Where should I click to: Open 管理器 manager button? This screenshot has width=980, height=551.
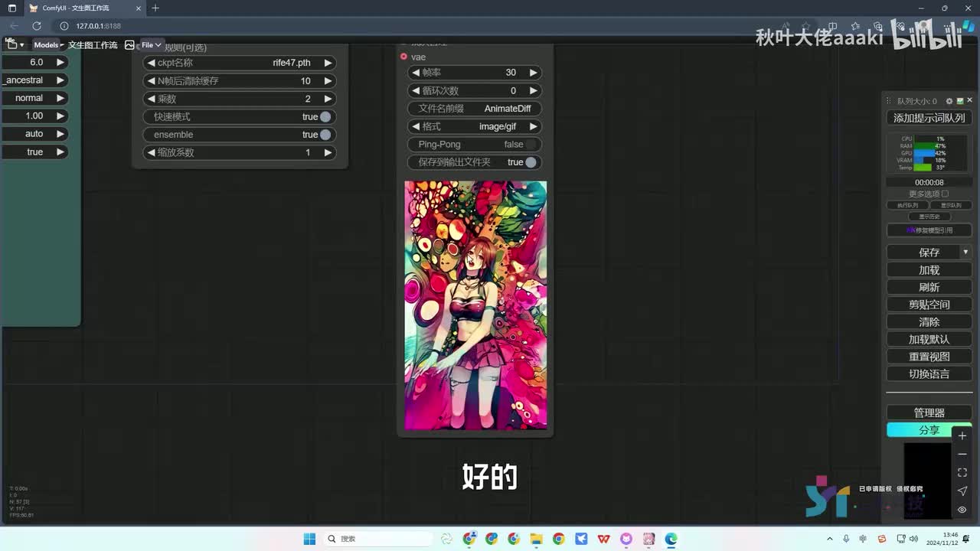pos(929,412)
